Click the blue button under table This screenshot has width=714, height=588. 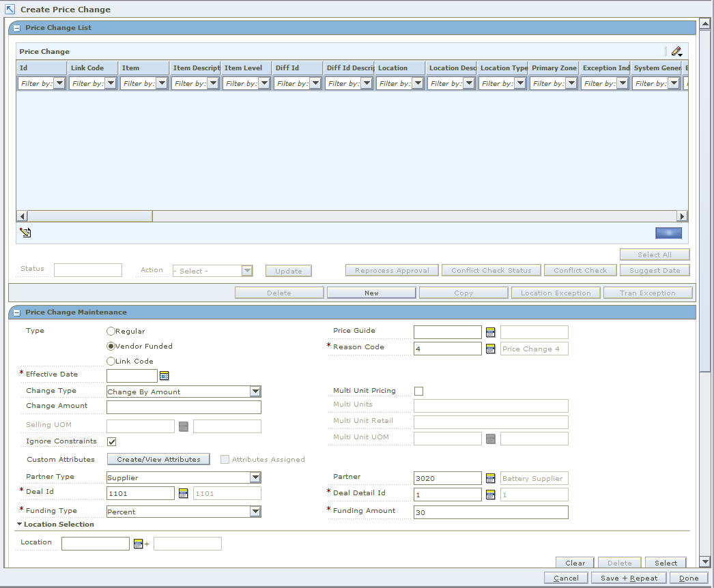[x=668, y=233]
